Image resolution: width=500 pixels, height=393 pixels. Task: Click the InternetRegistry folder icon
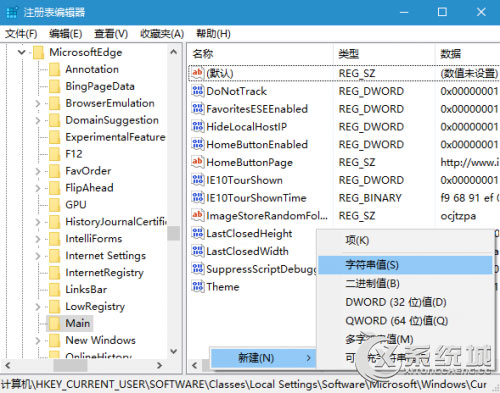[x=54, y=272]
